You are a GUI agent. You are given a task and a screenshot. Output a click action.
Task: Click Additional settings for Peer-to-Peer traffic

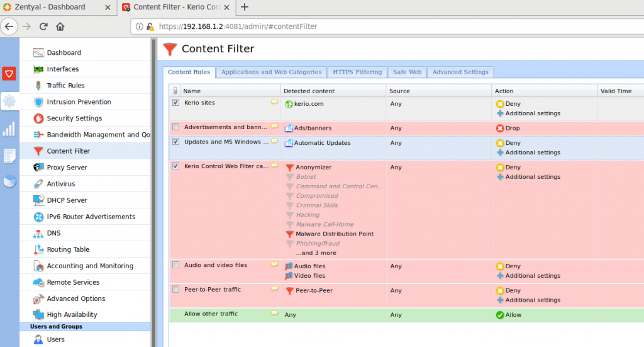point(533,300)
